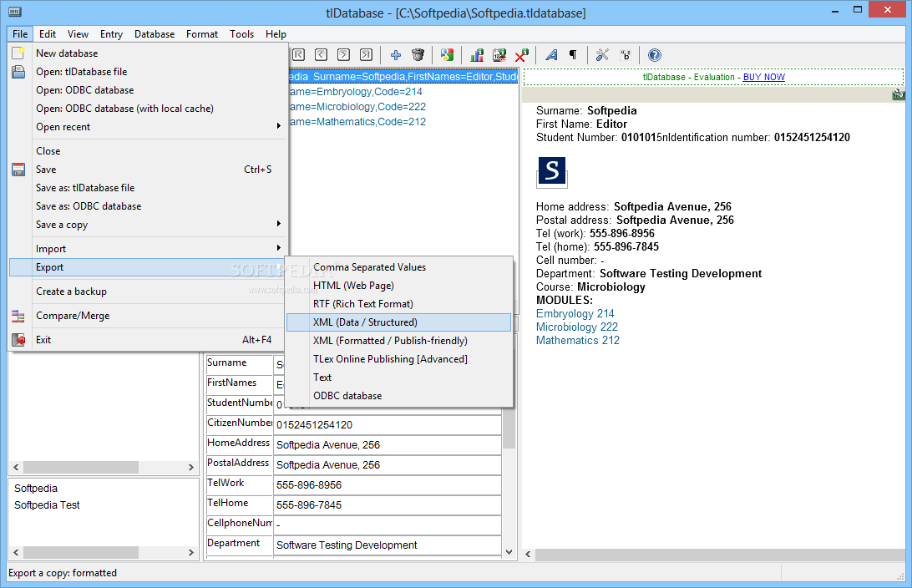The width and height of the screenshot is (912, 588).
Task: Open tools wrench and screwdriver icon
Action: pyautogui.click(x=603, y=55)
